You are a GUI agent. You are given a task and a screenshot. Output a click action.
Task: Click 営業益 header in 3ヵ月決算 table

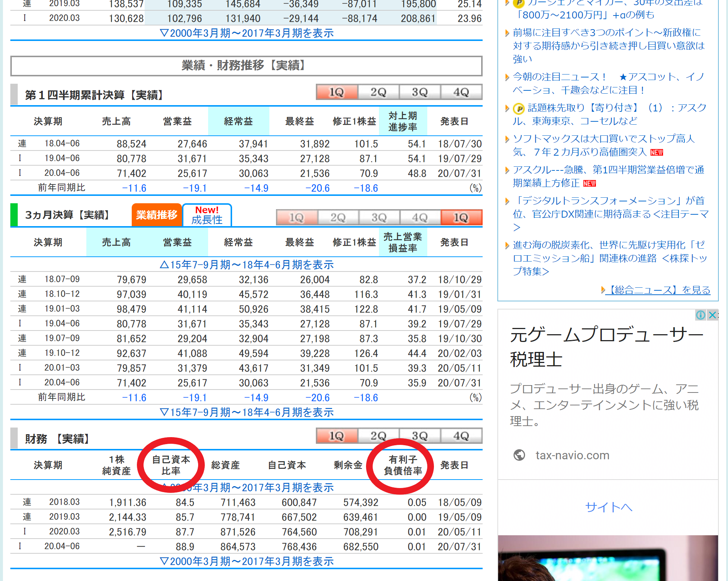177,242
